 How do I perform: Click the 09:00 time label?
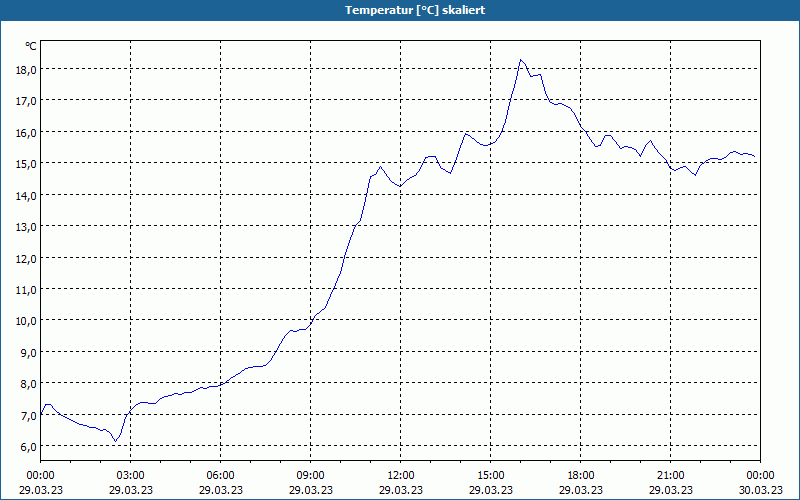tap(311, 476)
